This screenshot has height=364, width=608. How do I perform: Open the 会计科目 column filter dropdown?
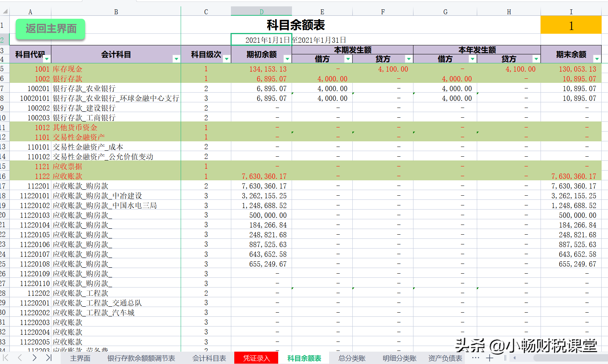point(176,59)
